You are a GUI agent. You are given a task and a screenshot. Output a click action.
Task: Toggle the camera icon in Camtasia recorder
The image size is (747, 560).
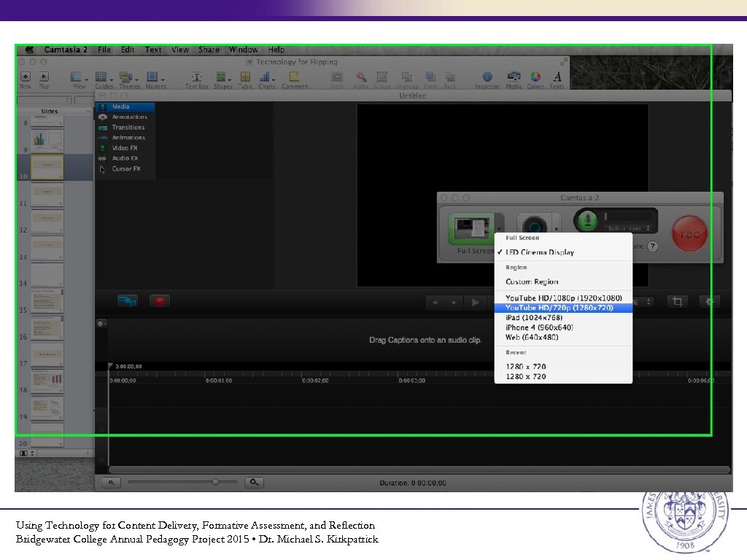(x=534, y=225)
